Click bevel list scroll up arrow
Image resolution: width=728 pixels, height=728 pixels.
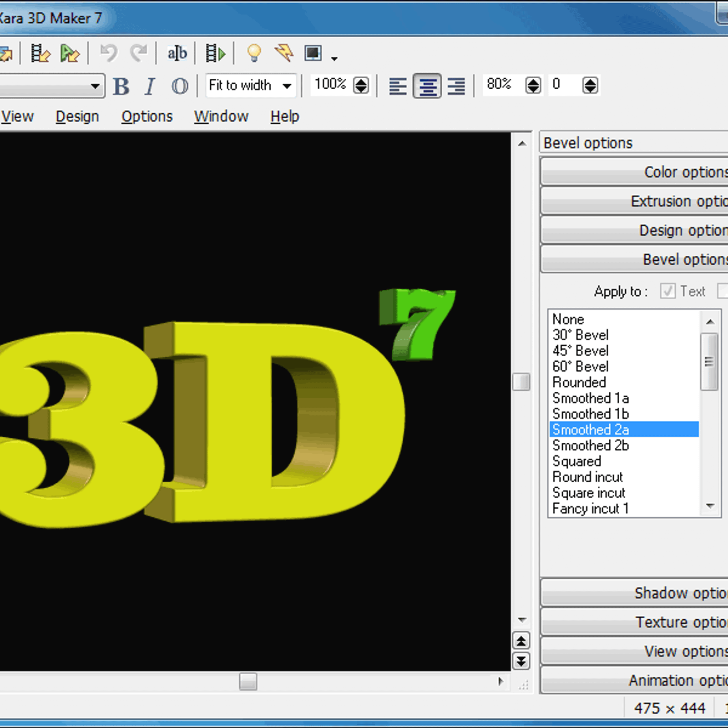[x=710, y=322]
